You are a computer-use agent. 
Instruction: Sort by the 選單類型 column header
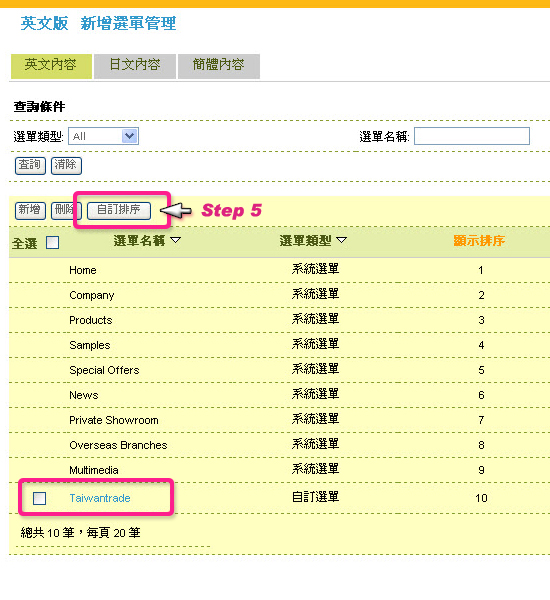coord(305,241)
